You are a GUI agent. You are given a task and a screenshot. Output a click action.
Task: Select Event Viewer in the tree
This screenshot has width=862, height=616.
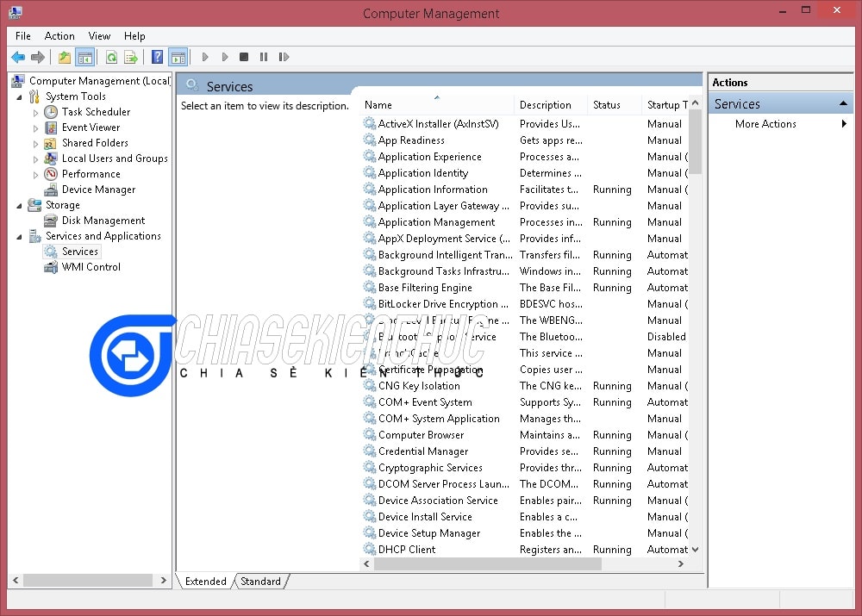(91, 127)
